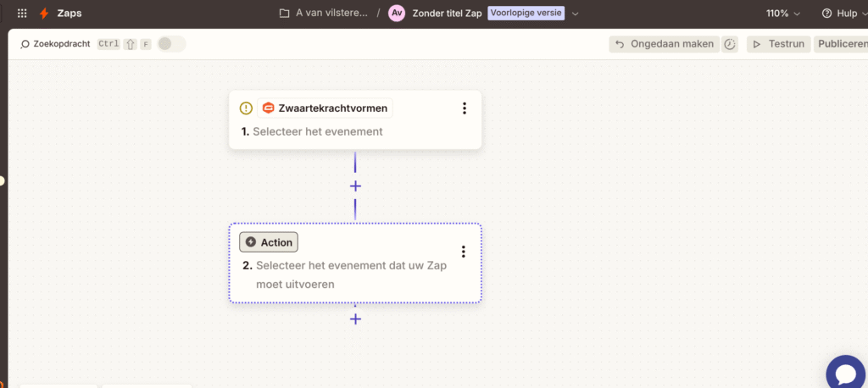
Task: Open the apps grid menu
Action: [x=22, y=14]
